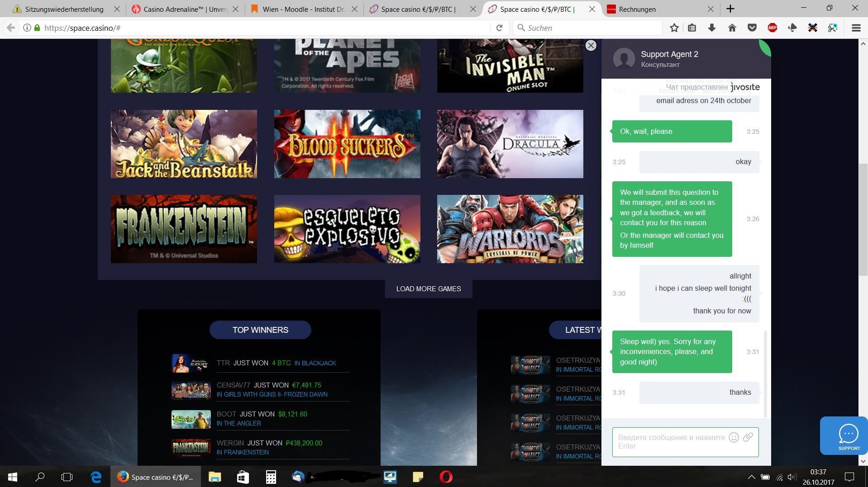Image resolution: width=868 pixels, height=487 pixels.
Task: Open a new browser tab with plus
Action: [730, 9]
